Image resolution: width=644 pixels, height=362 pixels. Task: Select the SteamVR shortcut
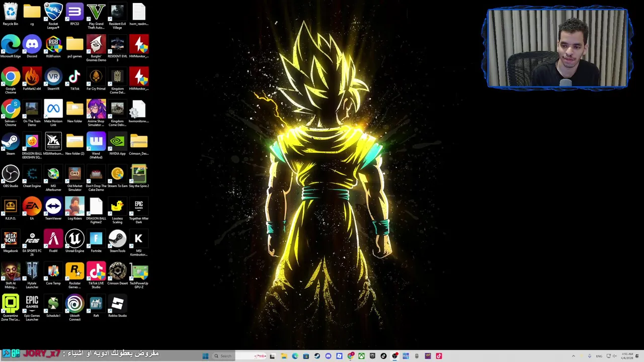tap(53, 79)
